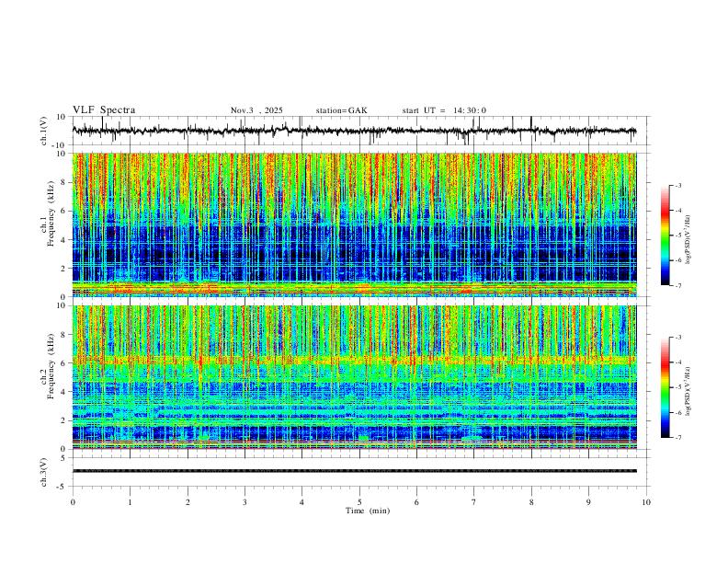Screen dimensions: 728x563
Task: Click the VLF Spectra title
Action: click(104, 110)
